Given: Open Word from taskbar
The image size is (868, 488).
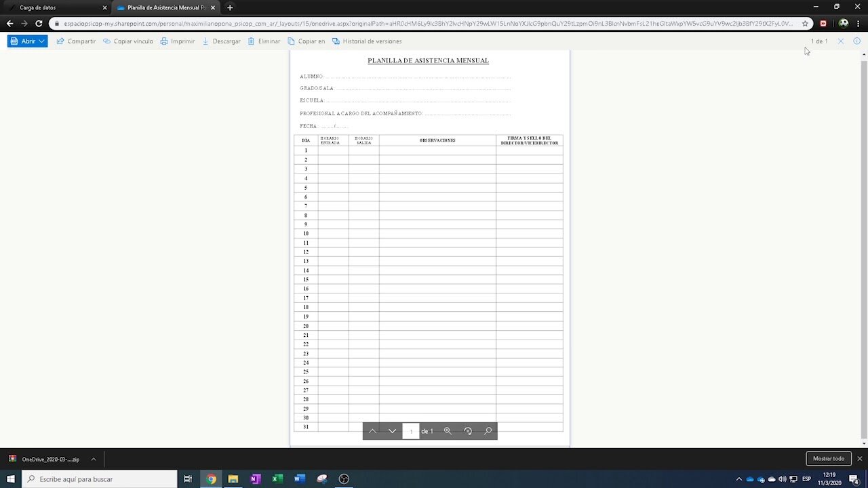Looking at the screenshot, I should click(300, 479).
